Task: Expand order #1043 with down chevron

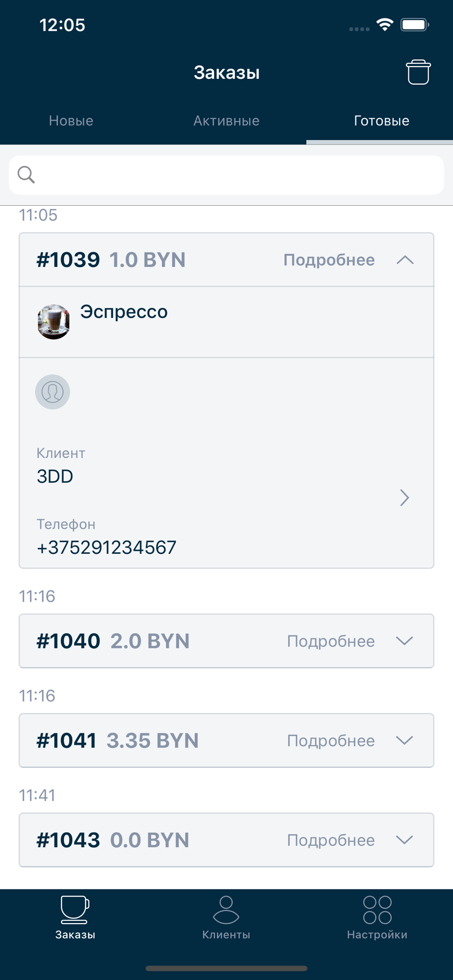Action: coord(404,840)
